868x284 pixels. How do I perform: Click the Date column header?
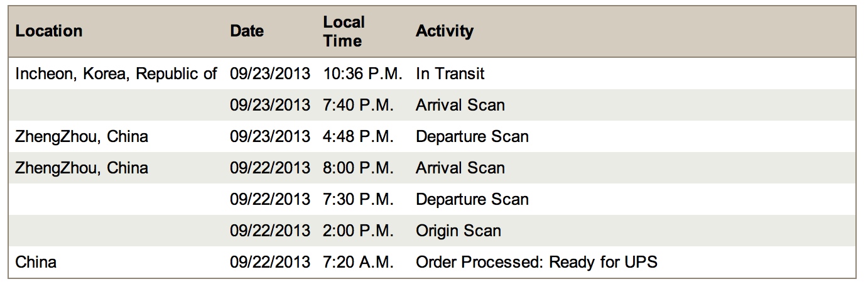(x=247, y=31)
